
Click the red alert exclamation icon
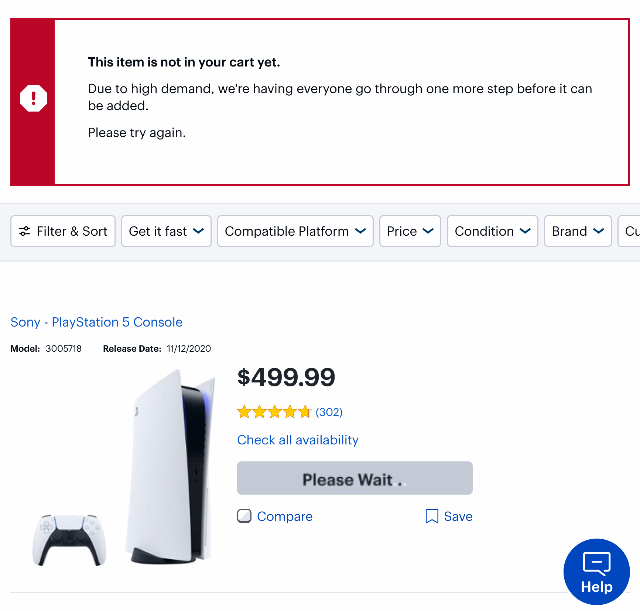tap(33, 98)
